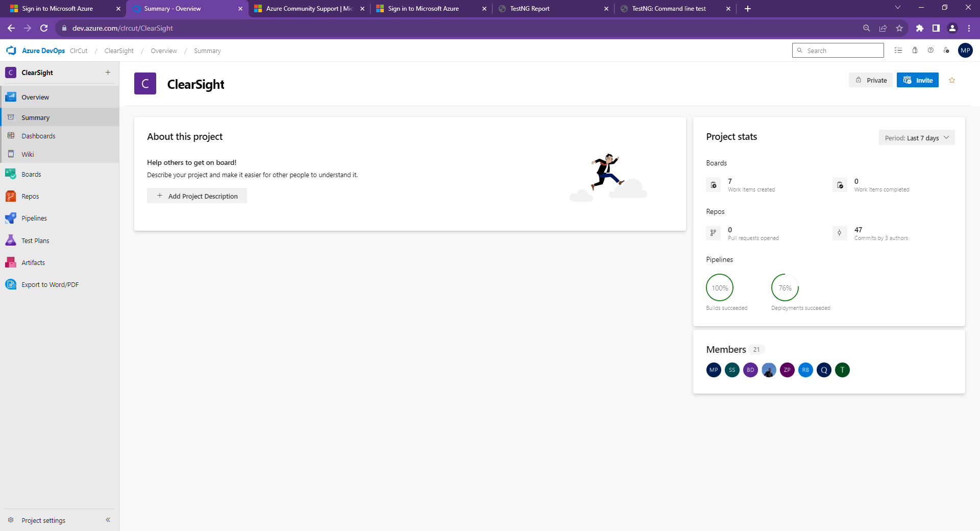
Task: Open the Help icon in header
Action: [930, 51]
